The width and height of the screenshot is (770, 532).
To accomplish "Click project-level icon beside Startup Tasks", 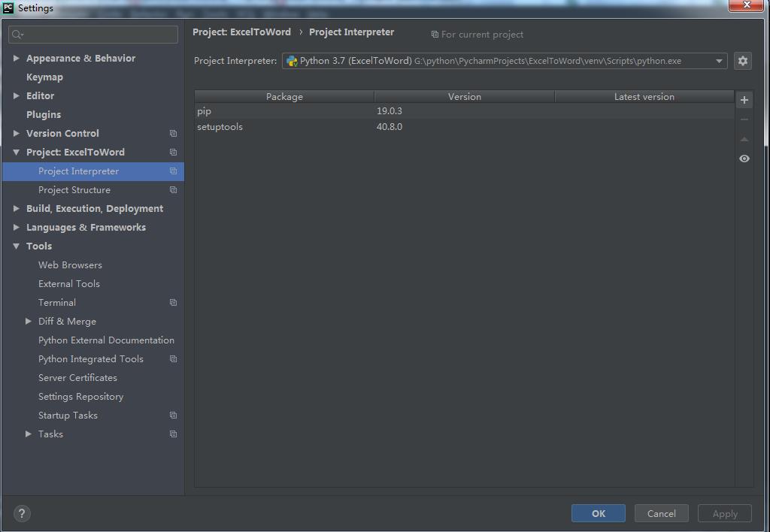I will point(174,416).
